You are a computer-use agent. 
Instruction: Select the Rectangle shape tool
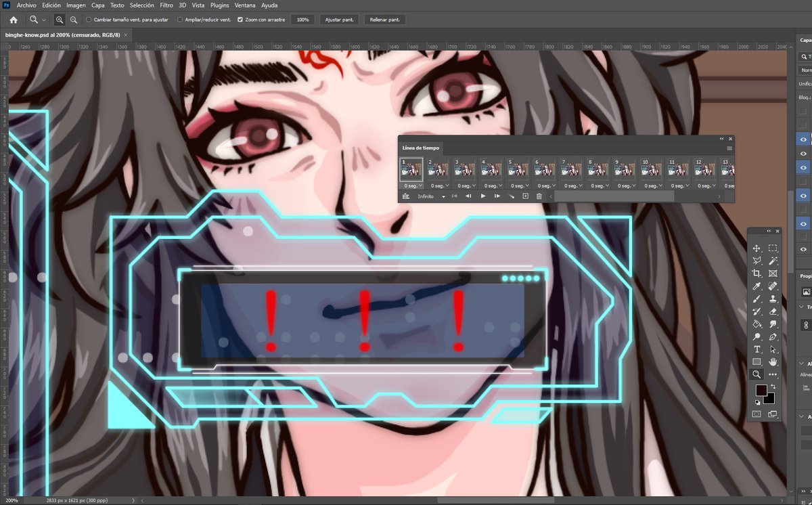coord(757,361)
